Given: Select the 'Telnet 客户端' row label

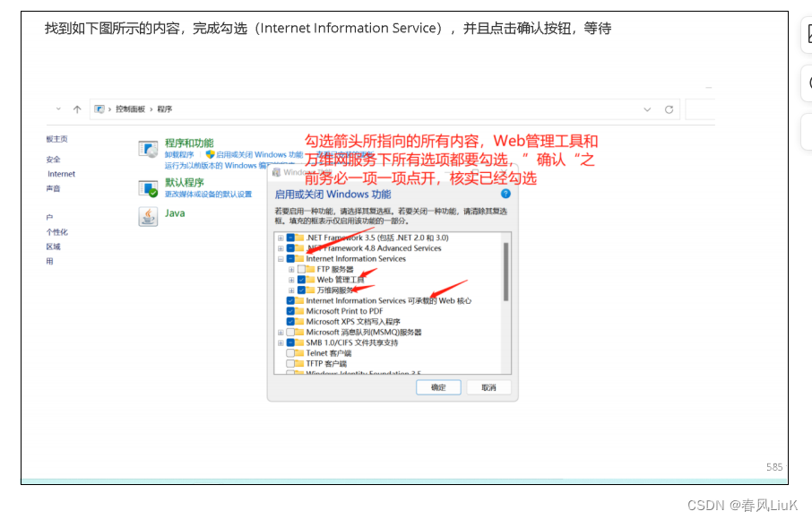Looking at the screenshot, I should click(x=328, y=352).
